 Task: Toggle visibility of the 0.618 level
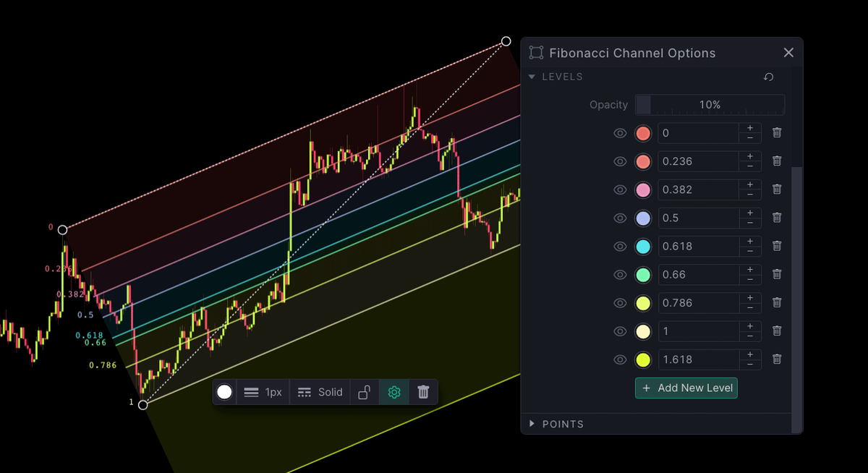coord(620,246)
